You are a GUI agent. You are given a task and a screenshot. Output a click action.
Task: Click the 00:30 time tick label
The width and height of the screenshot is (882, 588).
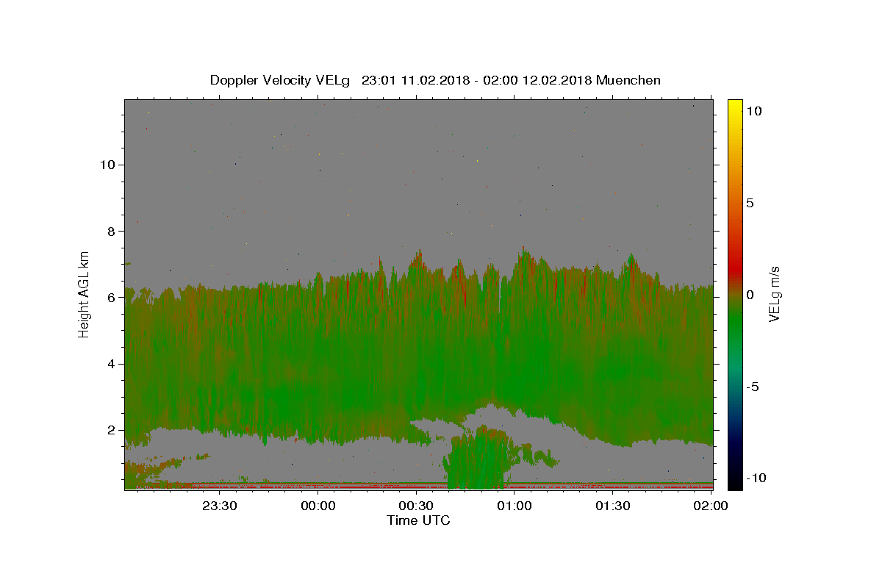pos(416,506)
